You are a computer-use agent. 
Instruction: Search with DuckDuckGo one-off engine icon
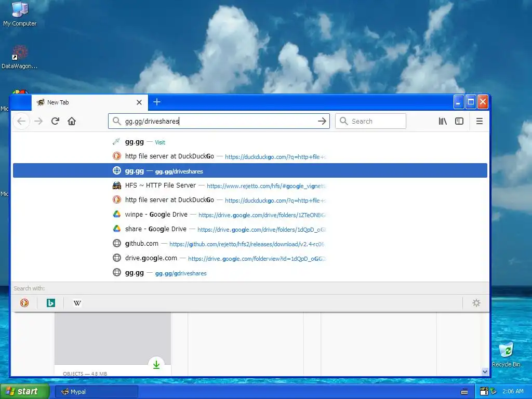pos(24,303)
